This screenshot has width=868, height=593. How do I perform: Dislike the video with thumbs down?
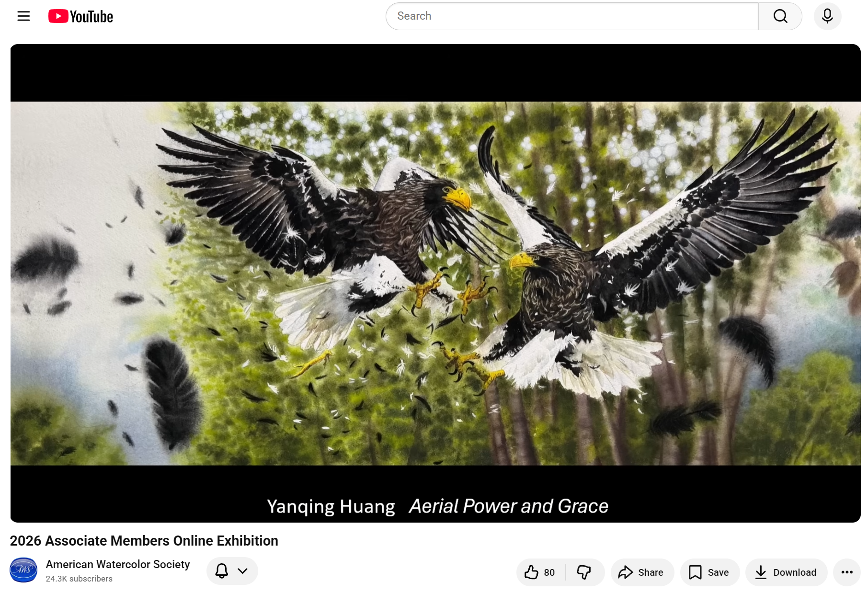click(x=584, y=572)
